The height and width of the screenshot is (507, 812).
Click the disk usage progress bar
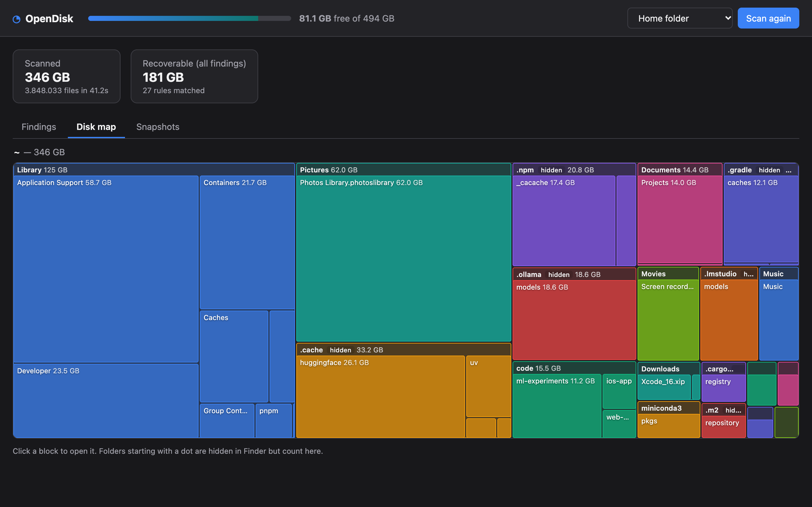190,18
